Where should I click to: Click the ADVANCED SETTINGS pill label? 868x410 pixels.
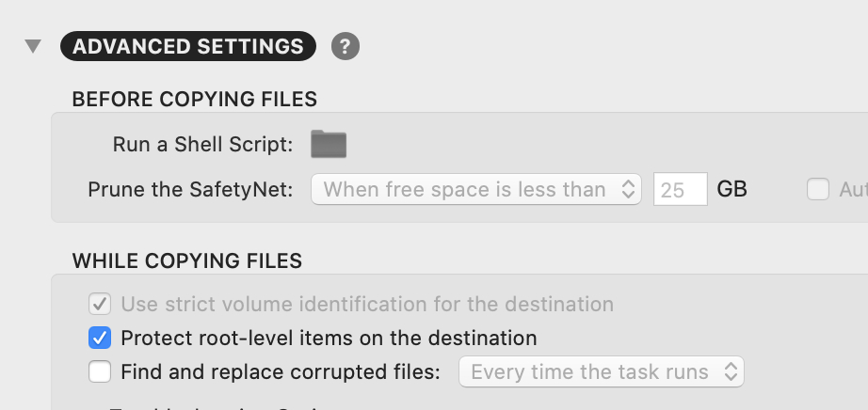pos(188,46)
